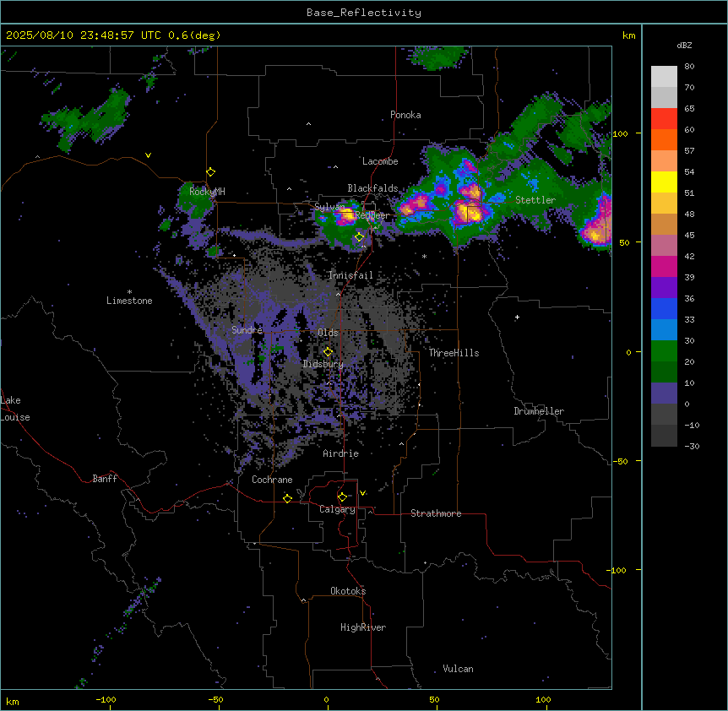The width and height of the screenshot is (728, 711).
Task: Click the HighRiver city label
Action: 363,627
